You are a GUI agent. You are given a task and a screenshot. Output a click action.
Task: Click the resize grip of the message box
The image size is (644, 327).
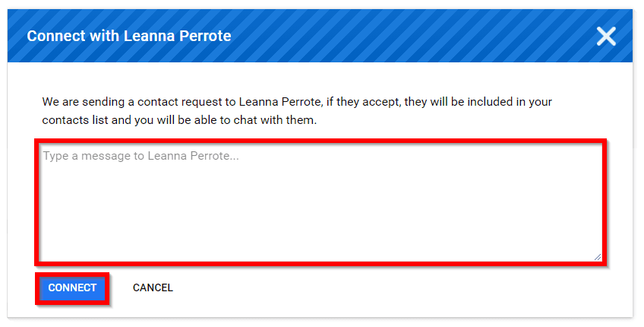click(598, 257)
